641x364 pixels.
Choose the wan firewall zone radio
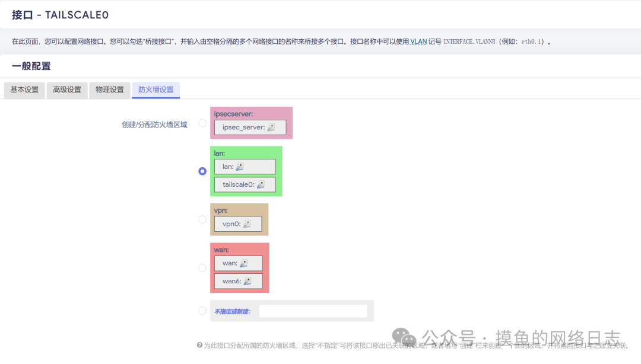coord(202,268)
